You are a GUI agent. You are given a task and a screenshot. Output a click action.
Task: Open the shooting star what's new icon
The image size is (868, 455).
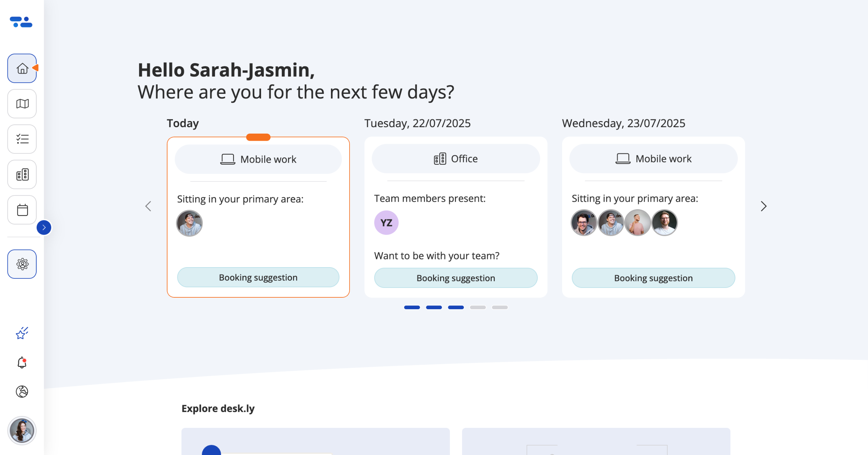pyautogui.click(x=22, y=333)
